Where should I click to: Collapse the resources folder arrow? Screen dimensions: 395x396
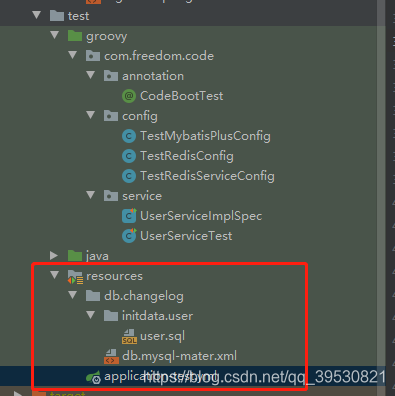(55, 275)
